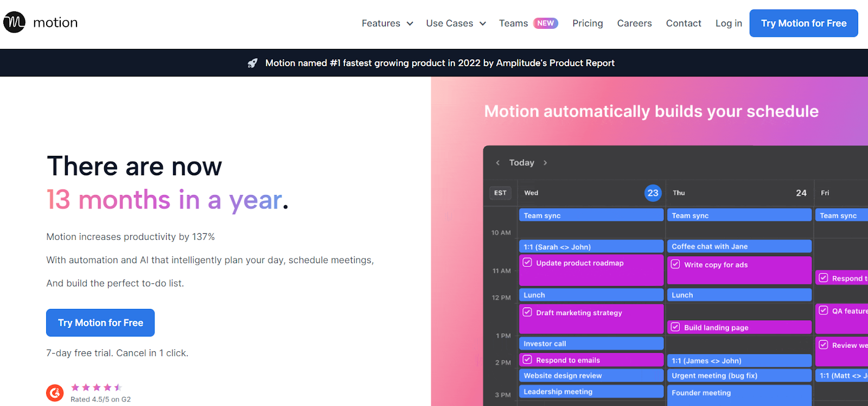Click the Log in link

(x=729, y=23)
